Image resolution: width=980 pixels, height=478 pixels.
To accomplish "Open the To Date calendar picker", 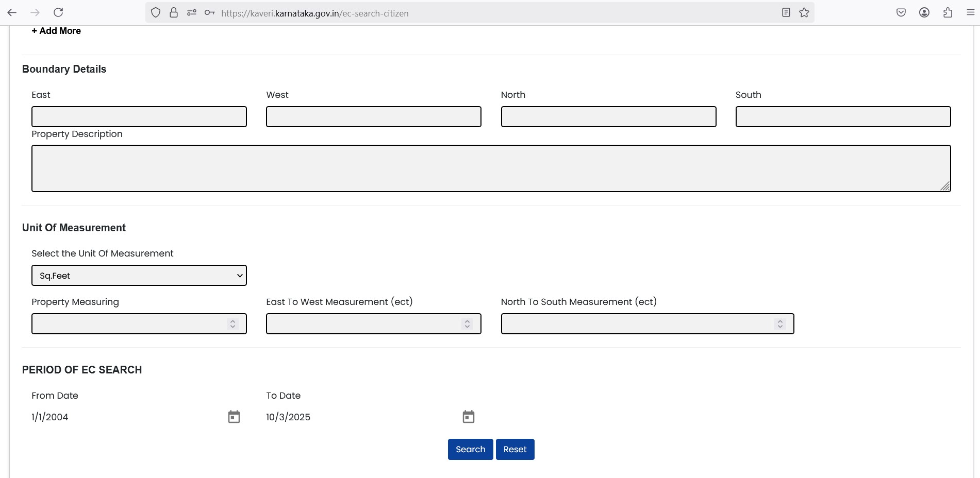I will point(469,417).
